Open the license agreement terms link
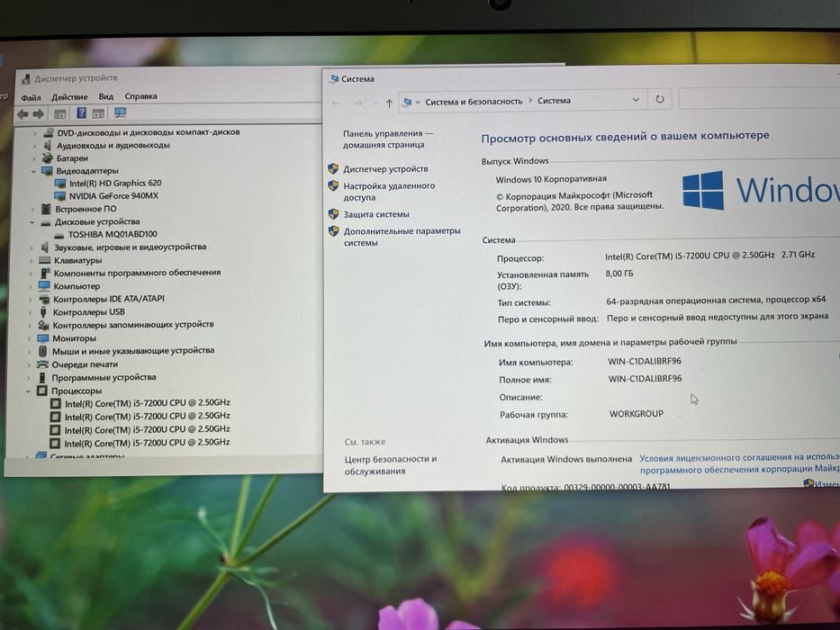Image resolution: width=840 pixels, height=630 pixels. point(739,463)
